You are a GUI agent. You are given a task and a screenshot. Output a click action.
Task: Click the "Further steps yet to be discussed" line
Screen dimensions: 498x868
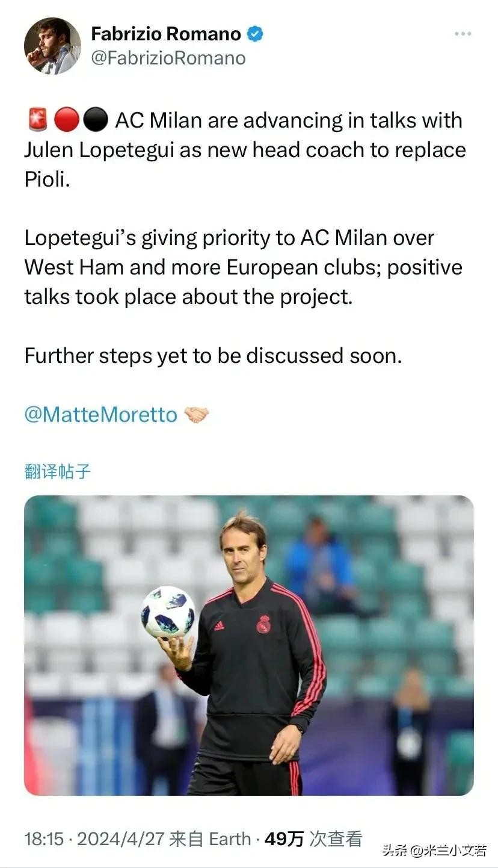click(213, 355)
